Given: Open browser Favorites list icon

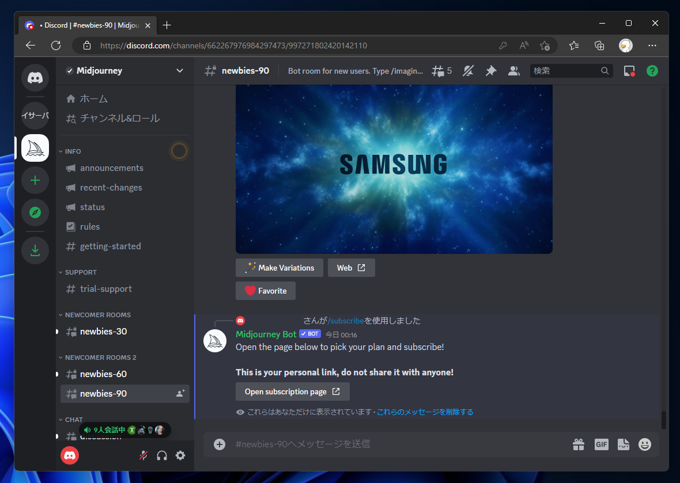Looking at the screenshot, I should (574, 46).
